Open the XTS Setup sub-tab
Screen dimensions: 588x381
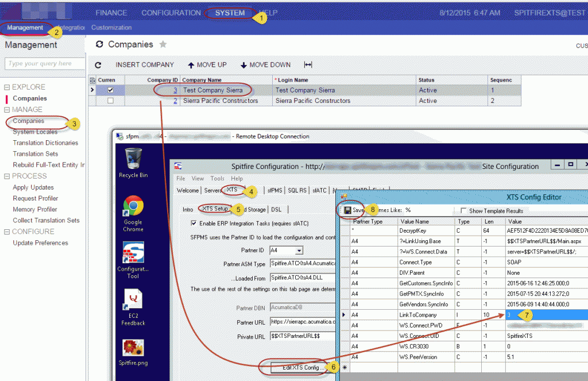(x=215, y=209)
